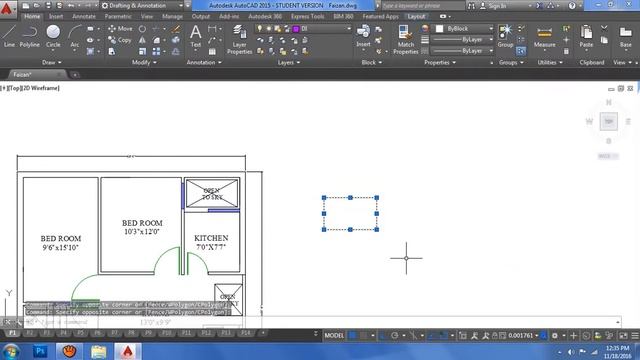Click the Offset tool icon

tap(176, 51)
